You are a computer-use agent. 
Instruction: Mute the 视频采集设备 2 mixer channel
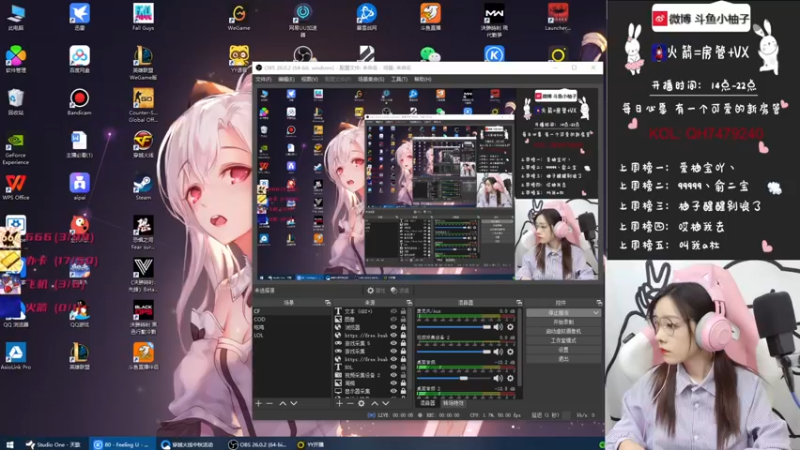click(x=498, y=352)
